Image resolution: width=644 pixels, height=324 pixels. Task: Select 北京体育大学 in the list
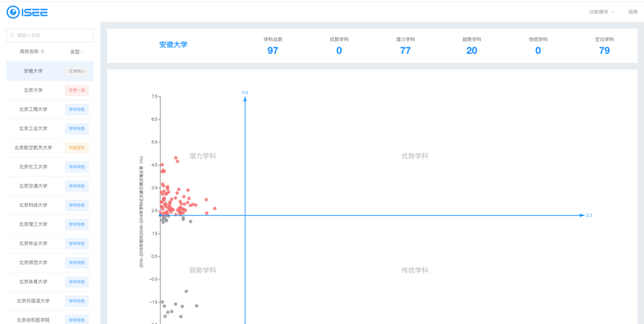[50, 281]
